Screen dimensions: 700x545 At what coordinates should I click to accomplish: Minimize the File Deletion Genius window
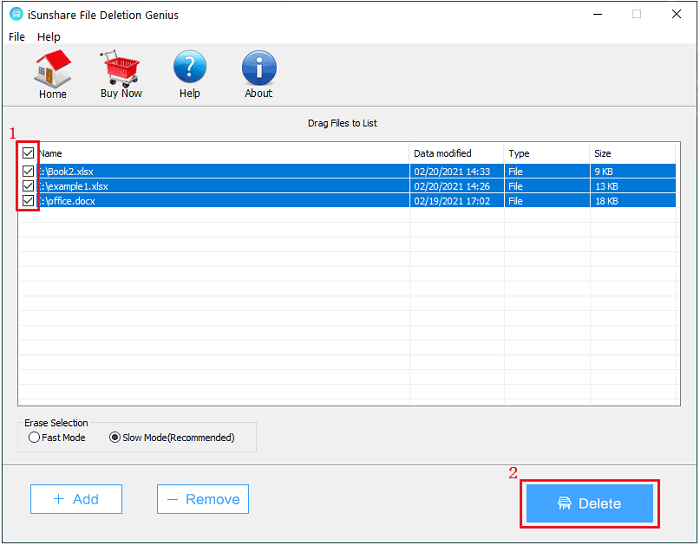pyautogui.click(x=597, y=14)
